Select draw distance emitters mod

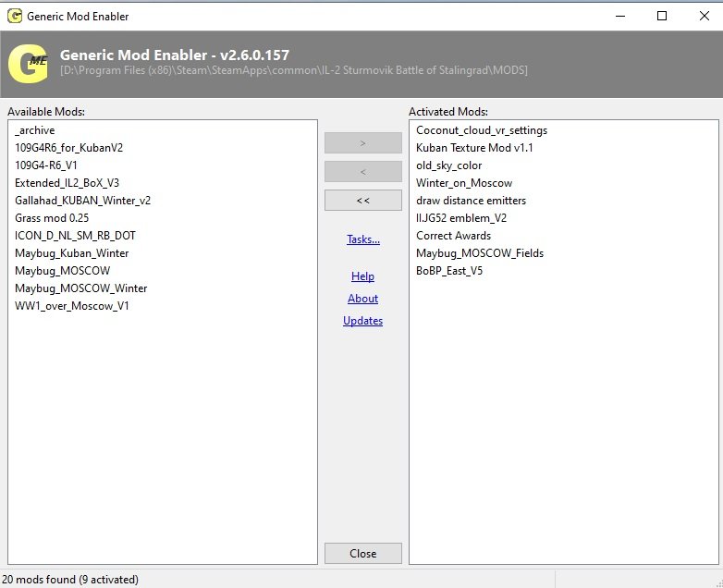pyautogui.click(x=471, y=201)
